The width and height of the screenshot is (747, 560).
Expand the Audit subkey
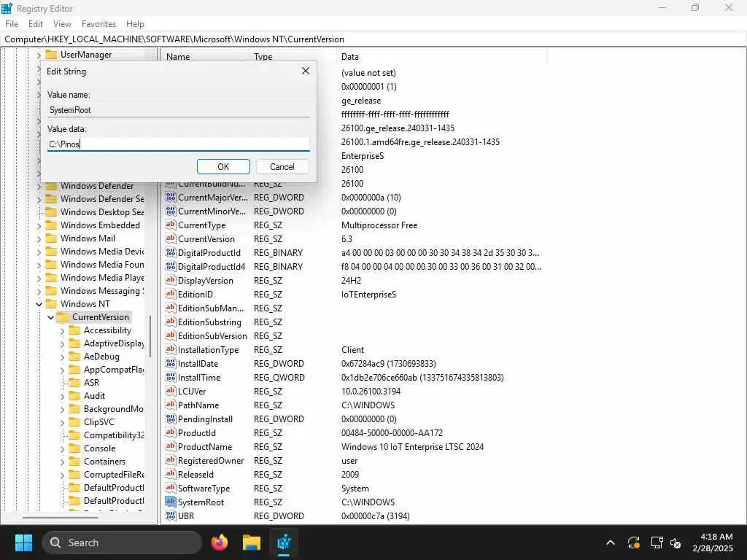tap(63, 396)
